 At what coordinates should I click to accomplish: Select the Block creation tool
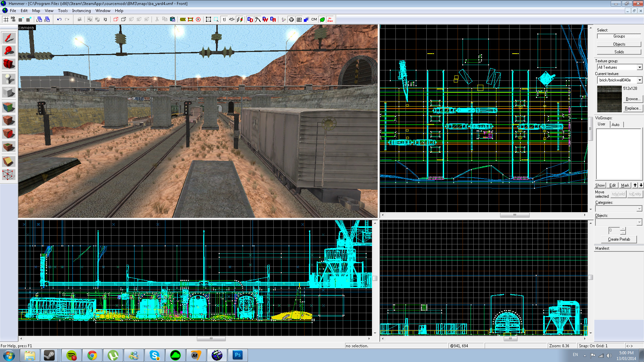(9, 93)
